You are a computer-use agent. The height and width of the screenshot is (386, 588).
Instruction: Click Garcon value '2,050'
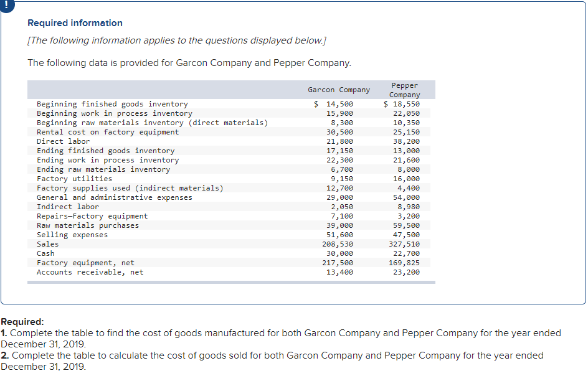[341, 207]
